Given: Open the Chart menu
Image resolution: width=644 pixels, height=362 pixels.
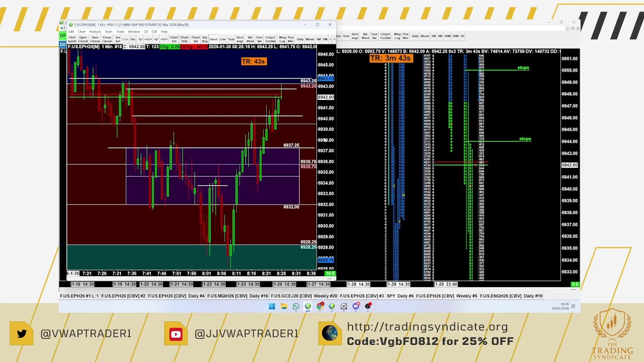Looking at the screenshot, I should click(x=82, y=32).
